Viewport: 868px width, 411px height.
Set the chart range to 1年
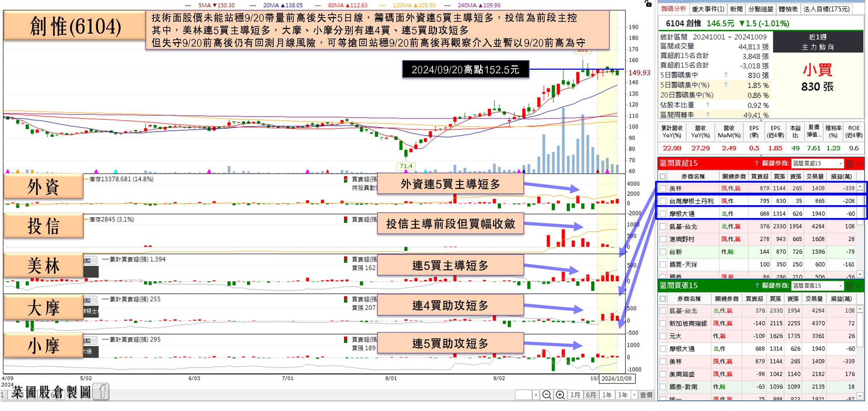pos(607,395)
